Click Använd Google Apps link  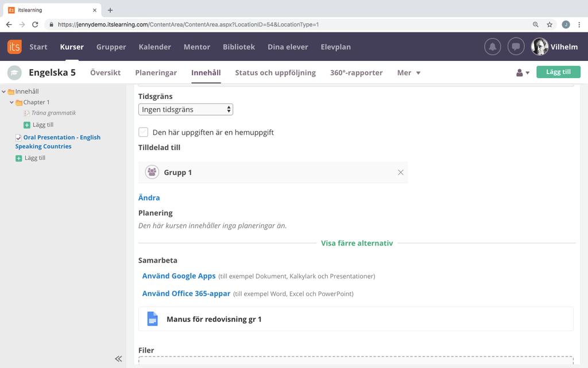179,276
